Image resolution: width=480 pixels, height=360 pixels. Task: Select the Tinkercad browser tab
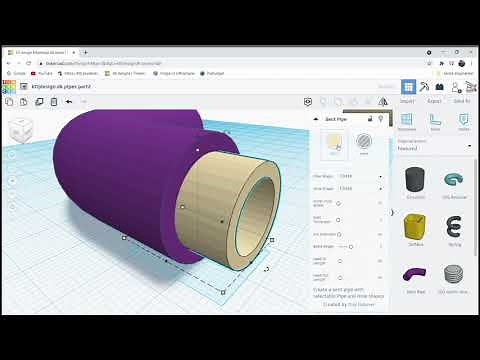tap(42, 52)
